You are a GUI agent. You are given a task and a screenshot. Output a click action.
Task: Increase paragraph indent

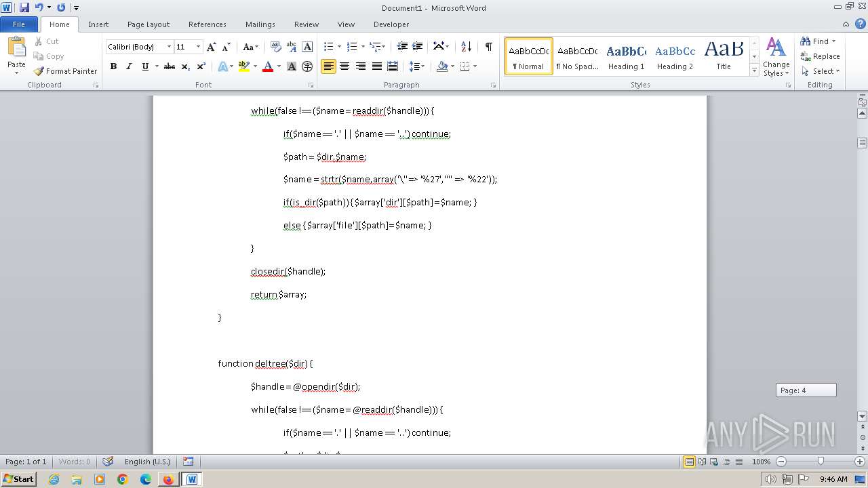click(418, 47)
